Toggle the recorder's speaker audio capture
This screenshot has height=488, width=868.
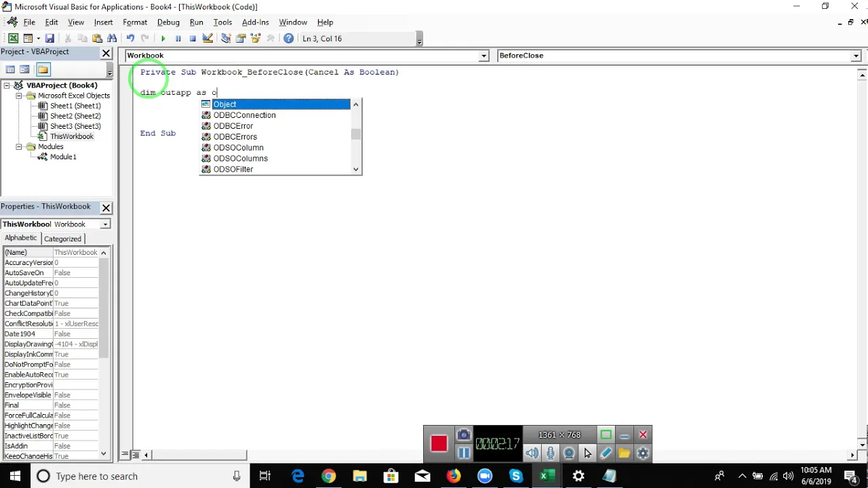tap(532, 453)
